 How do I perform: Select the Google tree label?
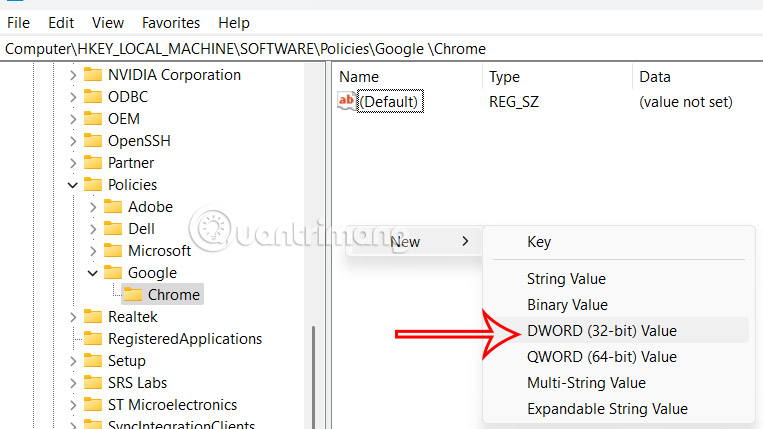152,273
